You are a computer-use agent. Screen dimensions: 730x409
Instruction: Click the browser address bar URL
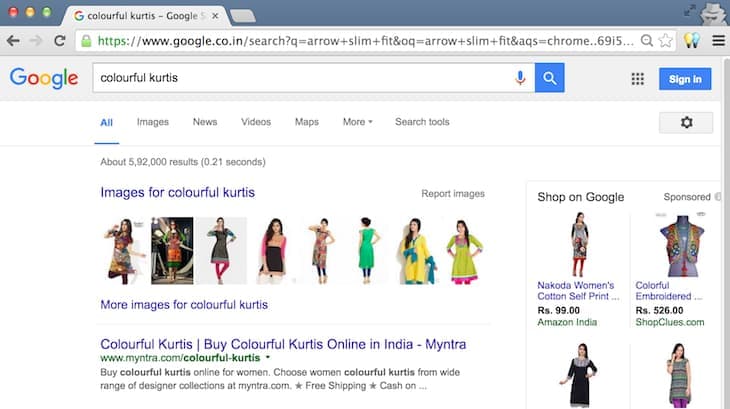tap(365, 41)
